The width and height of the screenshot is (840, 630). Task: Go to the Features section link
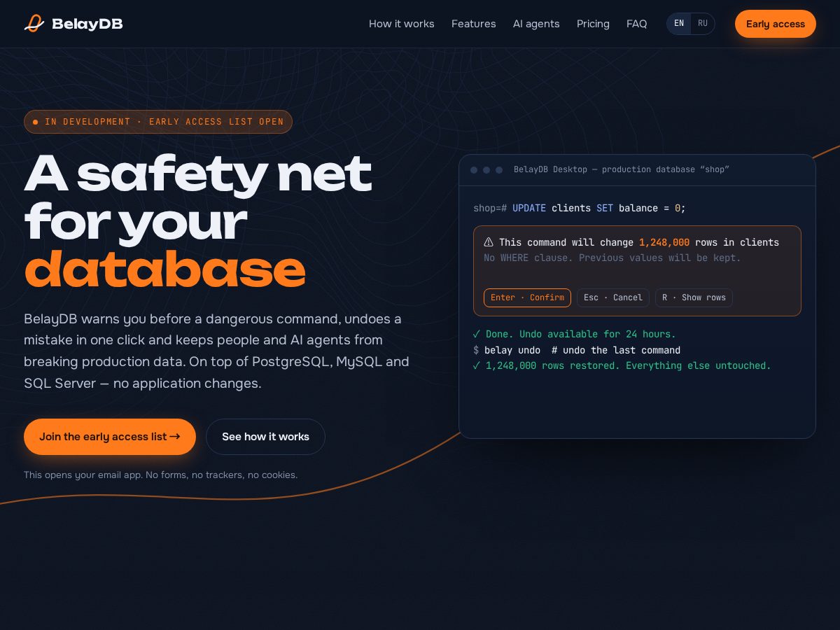(474, 24)
